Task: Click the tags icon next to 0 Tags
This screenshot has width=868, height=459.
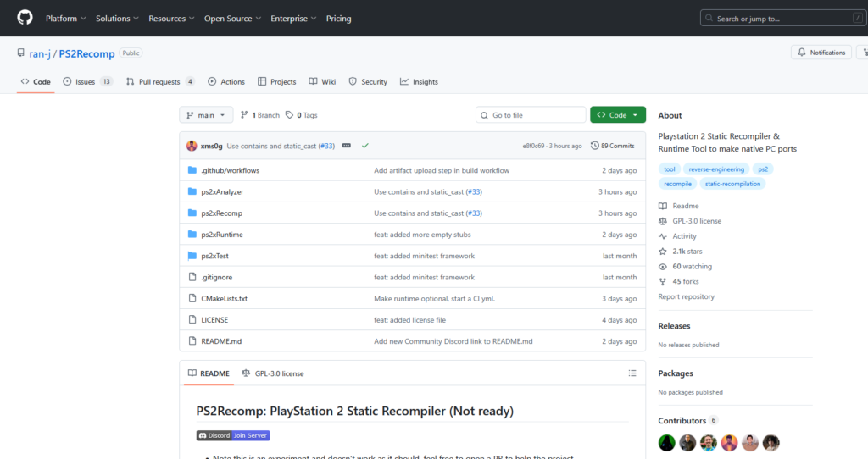Action: [x=290, y=115]
